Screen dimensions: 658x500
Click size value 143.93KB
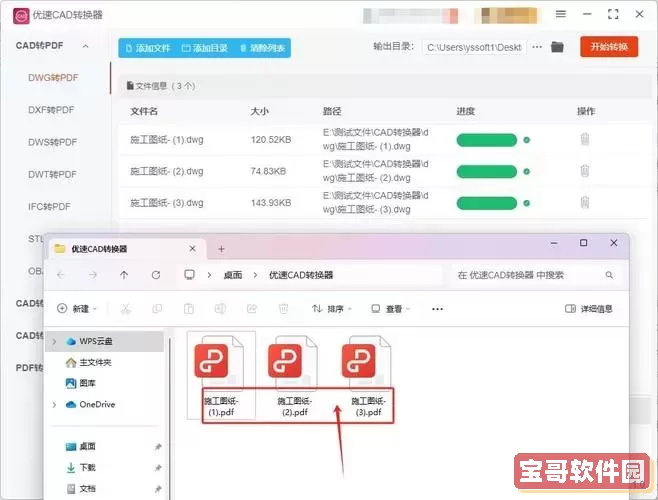271,203
